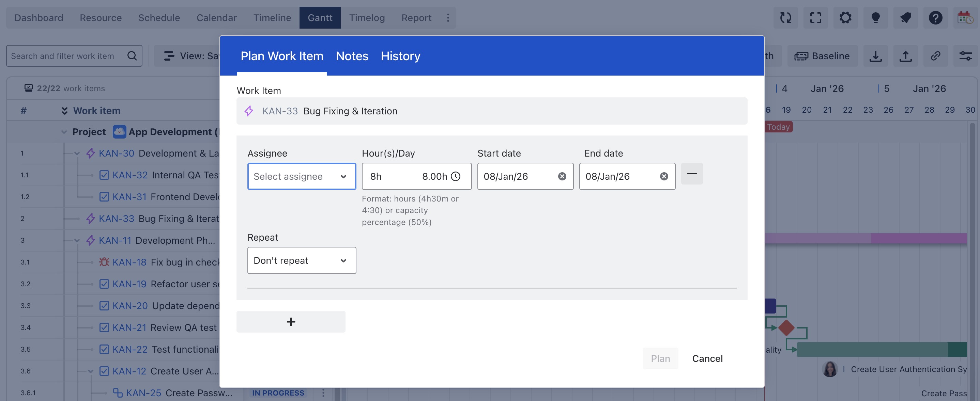Open the History tab
This screenshot has width=980, height=401.
(x=400, y=56)
